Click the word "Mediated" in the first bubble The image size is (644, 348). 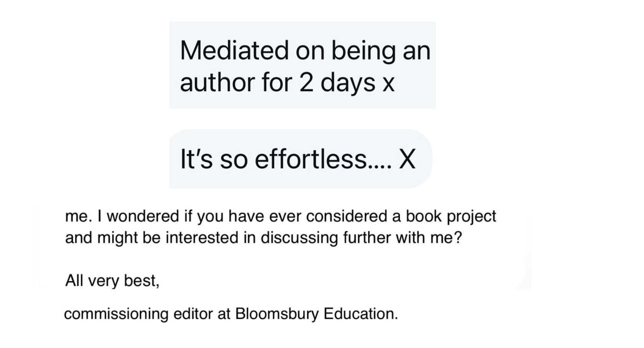point(234,51)
